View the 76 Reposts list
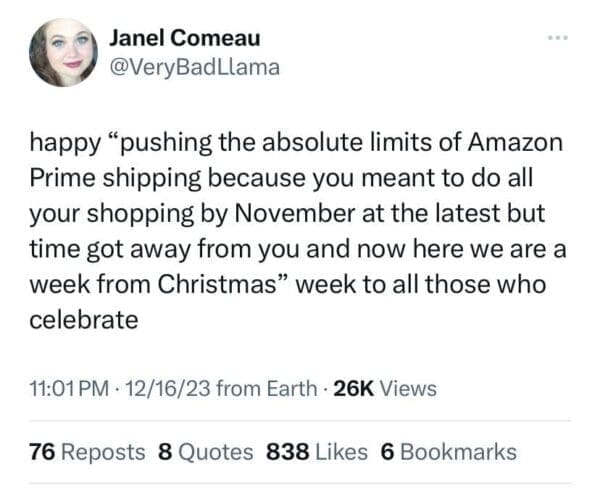This screenshot has width=600, height=488. (x=87, y=451)
